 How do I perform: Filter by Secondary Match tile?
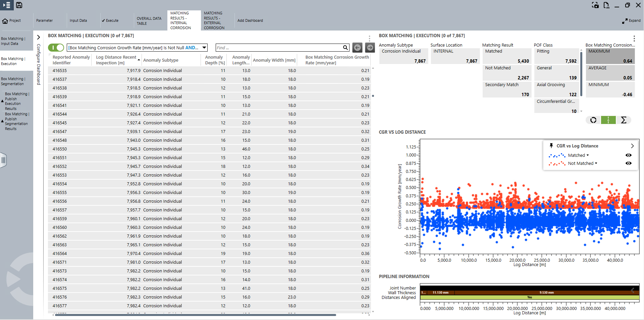507,89
